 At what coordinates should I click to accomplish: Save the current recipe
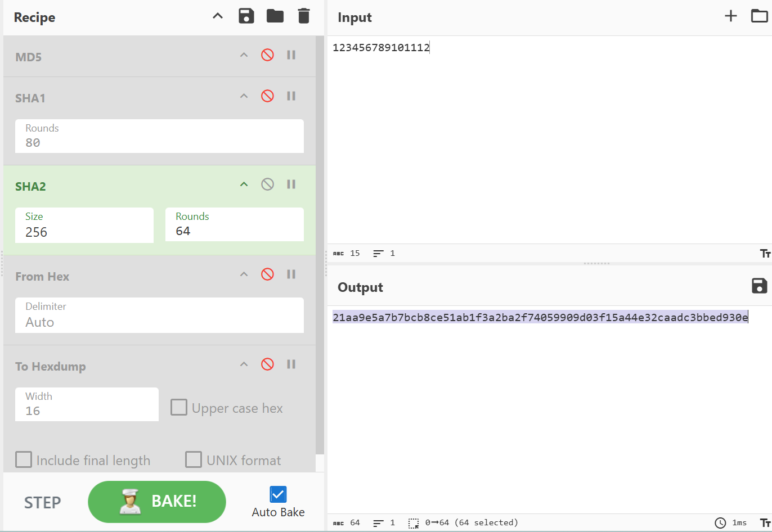click(246, 16)
